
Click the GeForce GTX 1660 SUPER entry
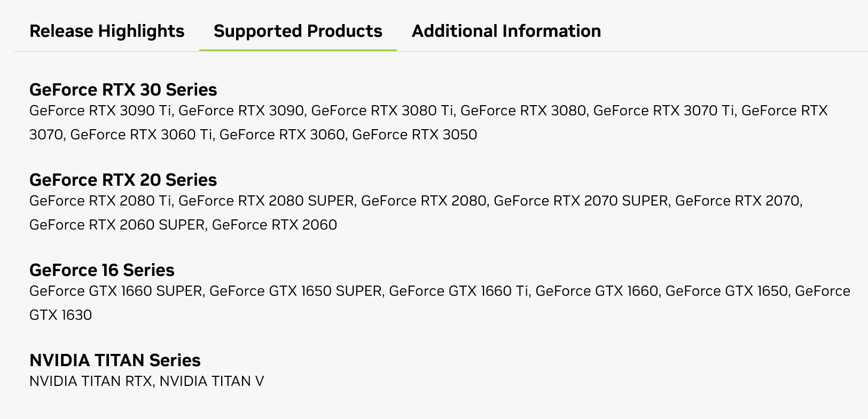pyautogui.click(x=115, y=291)
